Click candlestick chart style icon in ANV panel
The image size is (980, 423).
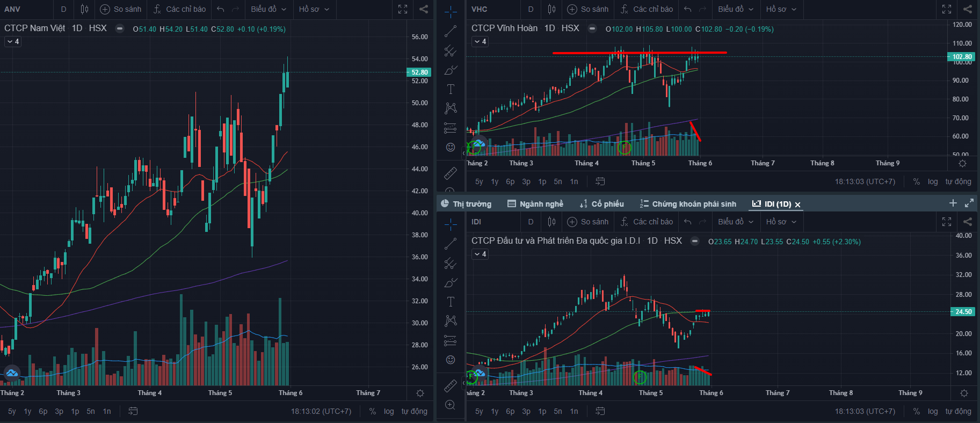tap(84, 9)
